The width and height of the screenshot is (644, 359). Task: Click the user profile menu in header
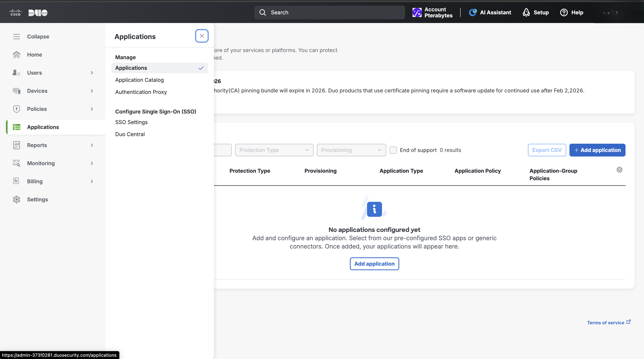tap(610, 12)
